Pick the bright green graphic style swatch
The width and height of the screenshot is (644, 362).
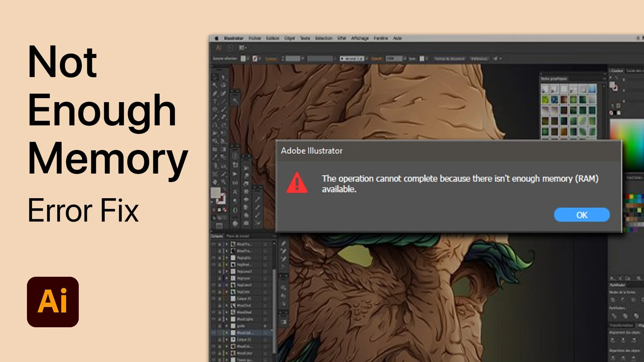(x=545, y=99)
